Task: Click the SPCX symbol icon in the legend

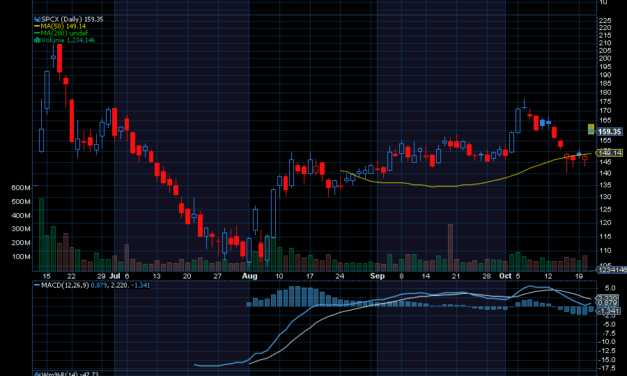Action: [x=37, y=19]
